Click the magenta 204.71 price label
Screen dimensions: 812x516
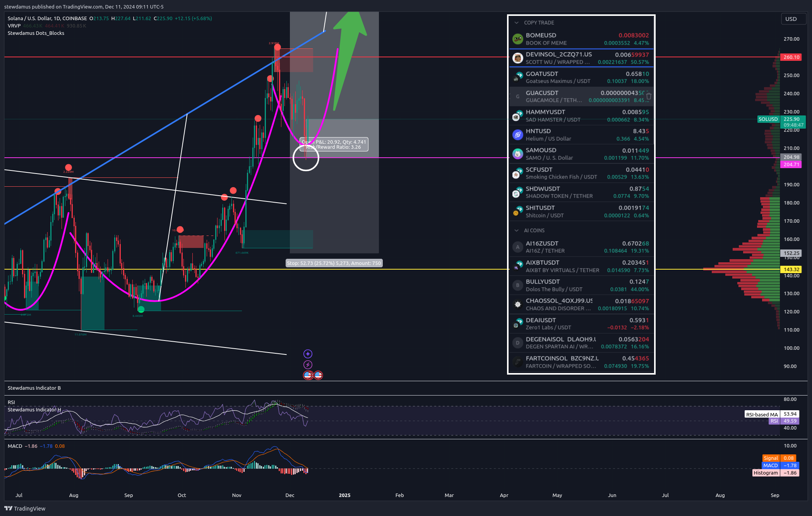(x=791, y=164)
